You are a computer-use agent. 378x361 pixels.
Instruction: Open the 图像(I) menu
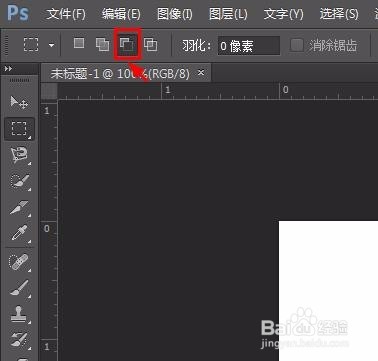tap(175, 14)
